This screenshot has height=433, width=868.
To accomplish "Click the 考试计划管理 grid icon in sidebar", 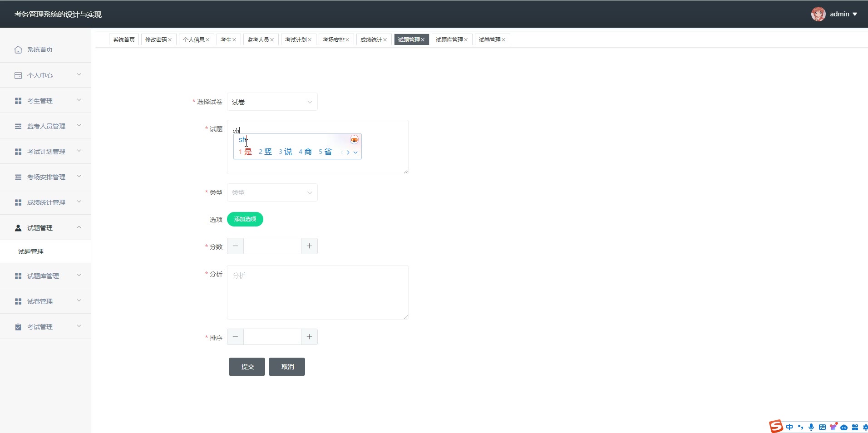I will point(18,152).
